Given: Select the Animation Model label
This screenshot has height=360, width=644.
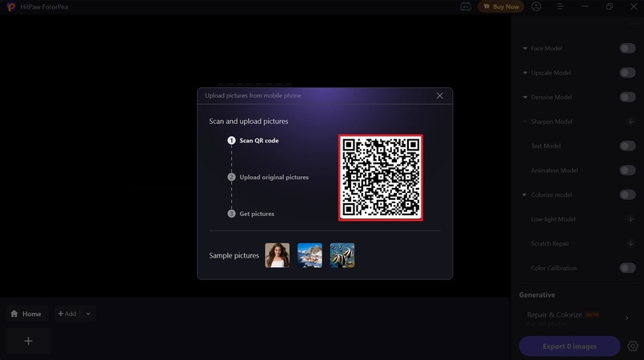Looking at the screenshot, I should [554, 170].
